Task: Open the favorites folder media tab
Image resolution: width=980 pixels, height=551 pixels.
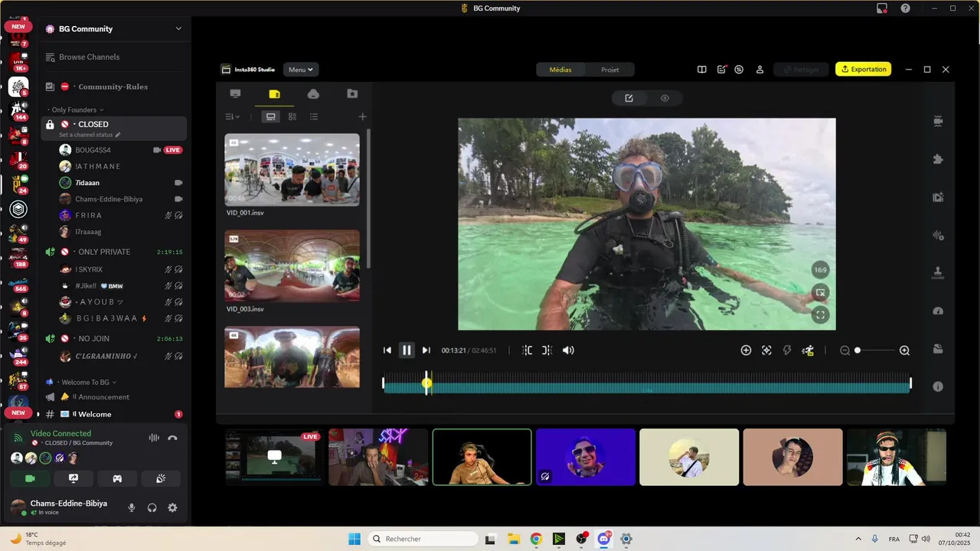Action: [352, 94]
